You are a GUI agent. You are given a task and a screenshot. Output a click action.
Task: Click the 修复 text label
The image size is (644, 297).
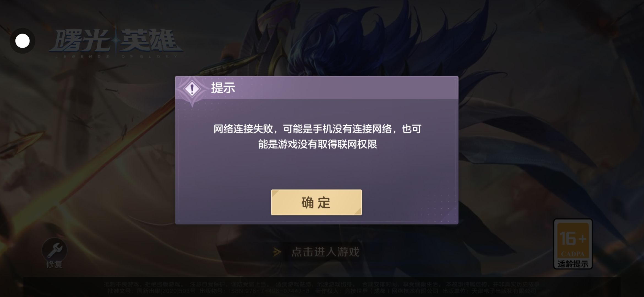point(54,264)
